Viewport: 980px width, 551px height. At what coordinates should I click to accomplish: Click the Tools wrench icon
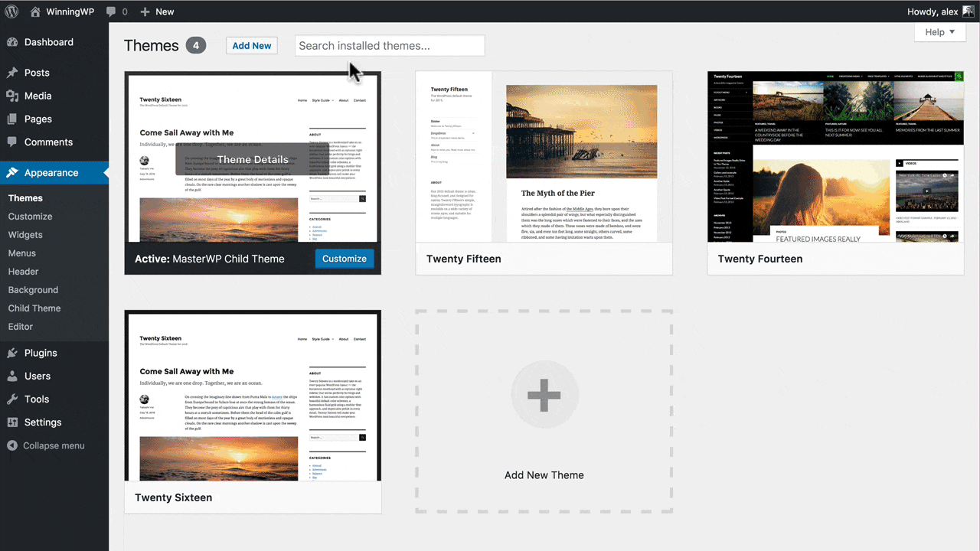(x=13, y=399)
